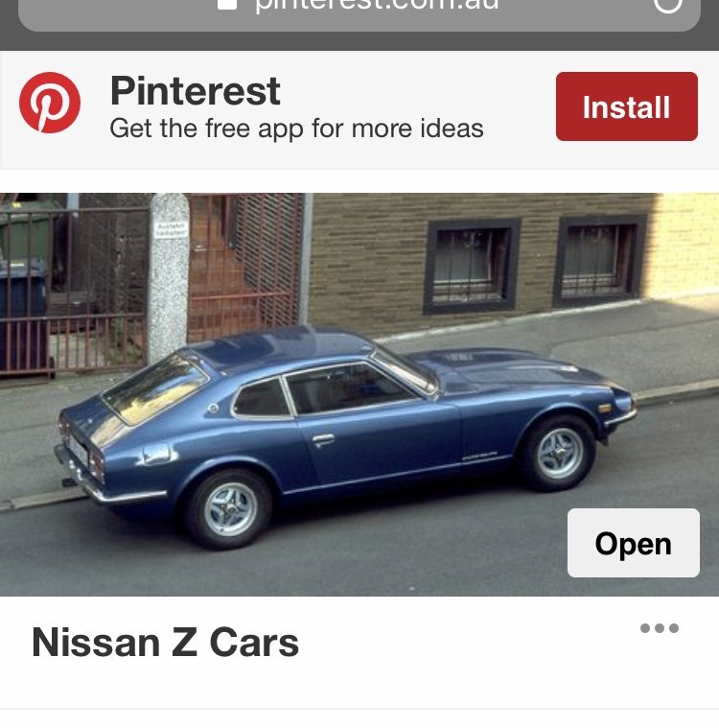This screenshot has height=728, width=719.
Task: Open the three-dot more options menu
Action: click(x=660, y=629)
